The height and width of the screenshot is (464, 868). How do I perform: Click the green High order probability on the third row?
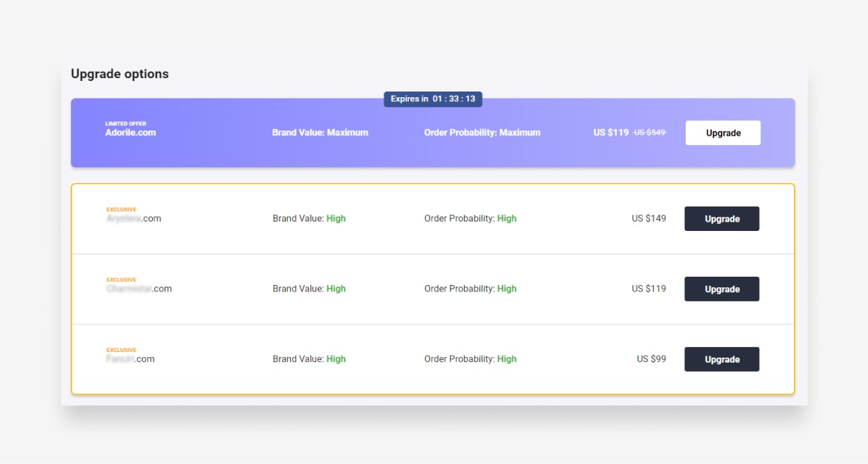point(507,358)
